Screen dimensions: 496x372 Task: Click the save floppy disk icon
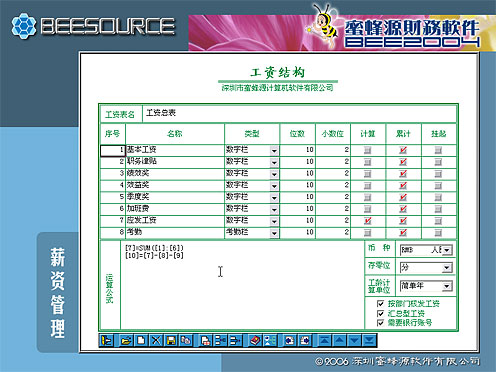click(171, 340)
